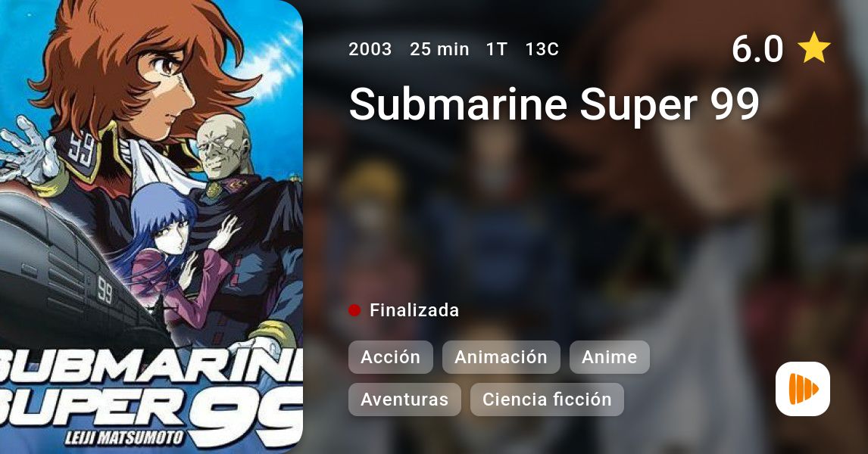The width and height of the screenshot is (868, 454).
Task: Click the 1T seasons label
Action: point(497,49)
